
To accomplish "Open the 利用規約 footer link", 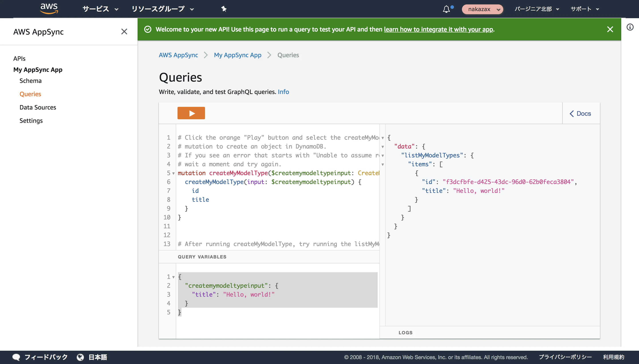I will 613,357.
